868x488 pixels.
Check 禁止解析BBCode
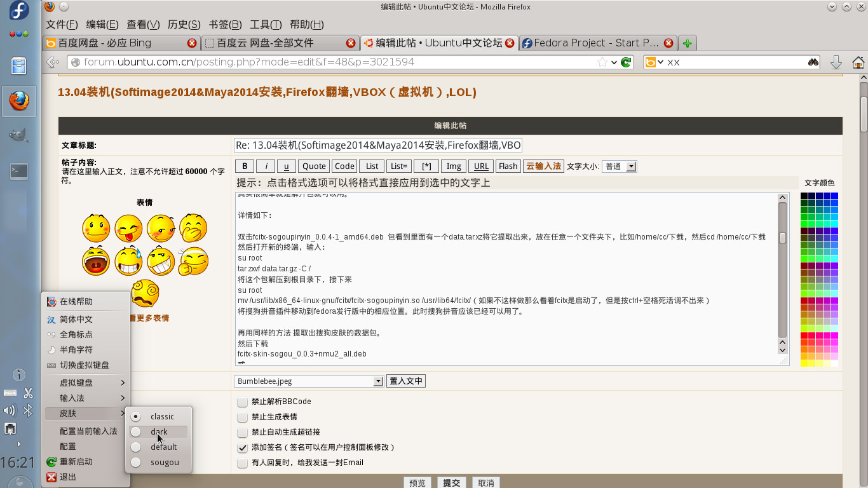(242, 402)
